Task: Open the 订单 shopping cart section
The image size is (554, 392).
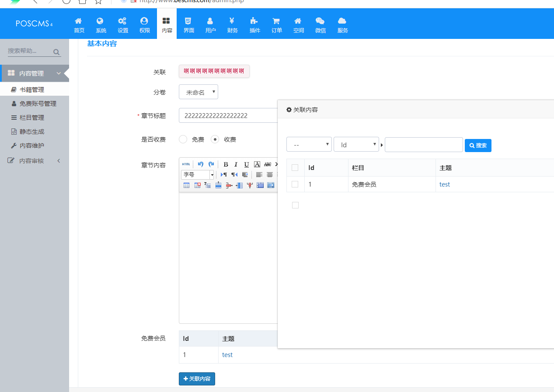Action: (277, 25)
